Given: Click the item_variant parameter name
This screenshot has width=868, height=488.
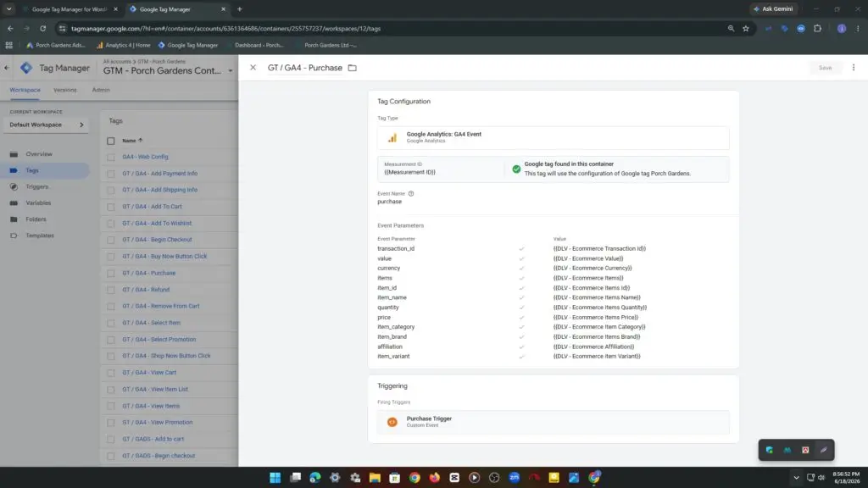Looking at the screenshot, I should [393, 357].
